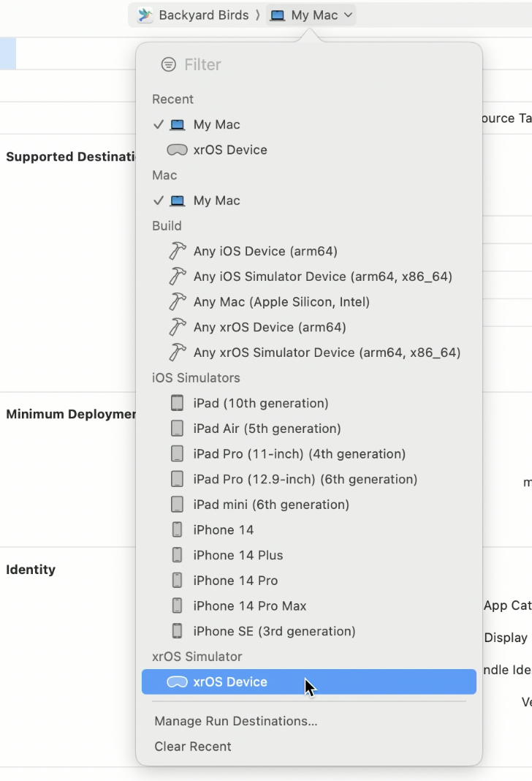Click the iPhone 14 Plus device icon
This screenshot has width=532, height=781.
(x=177, y=555)
